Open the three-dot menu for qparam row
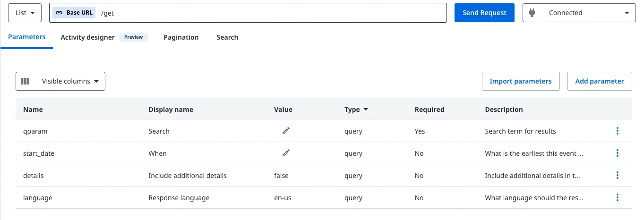Screen dimensions: 644x220 (x=617, y=131)
